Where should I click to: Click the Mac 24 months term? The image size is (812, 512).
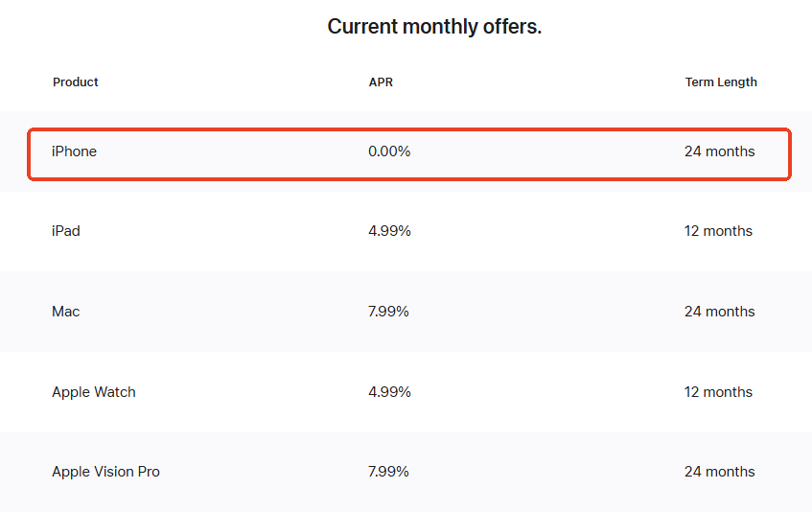click(x=719, y=312)
